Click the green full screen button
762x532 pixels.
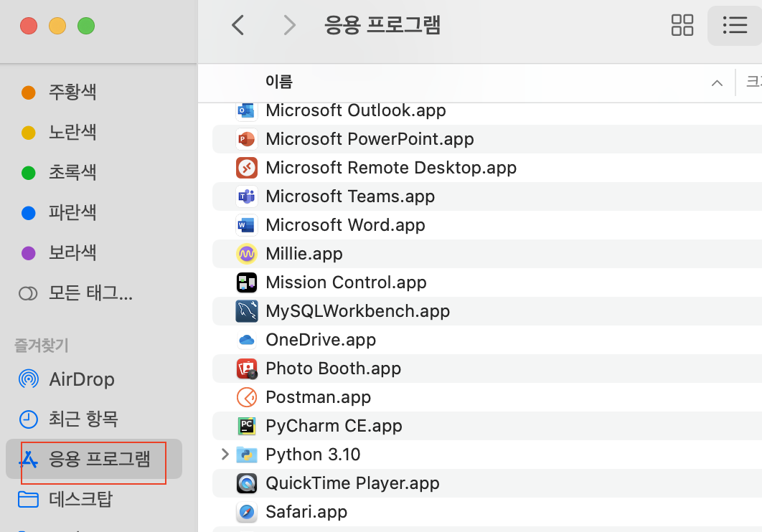[x=86, y=26]
